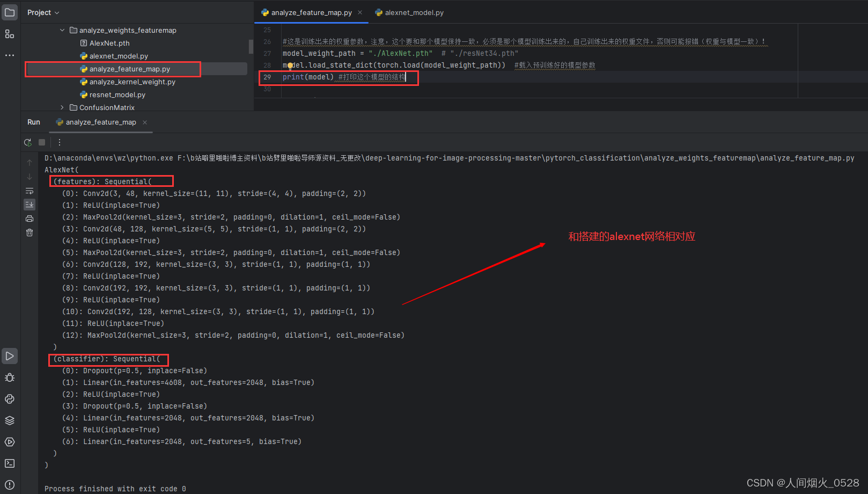Select the ConfusionMatrix folder name
Screen dimensions: 868x494
pyautogui.click(x=107, y=108)
